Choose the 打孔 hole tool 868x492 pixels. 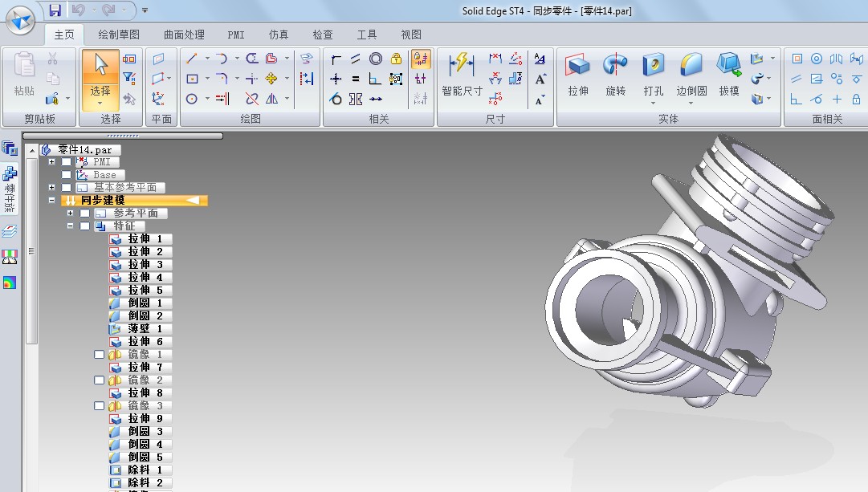(x=654, y=74)
